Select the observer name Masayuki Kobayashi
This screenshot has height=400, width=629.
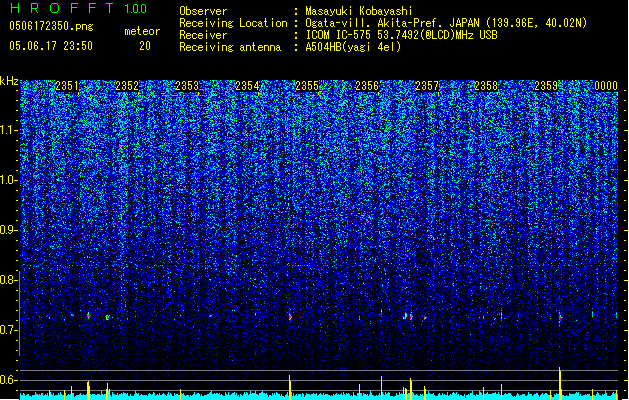coord(359,11)
